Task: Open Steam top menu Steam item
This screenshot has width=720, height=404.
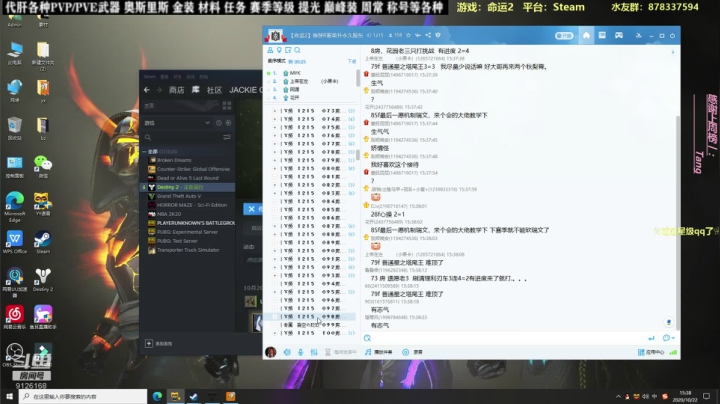Action: (x=150, y=77)
